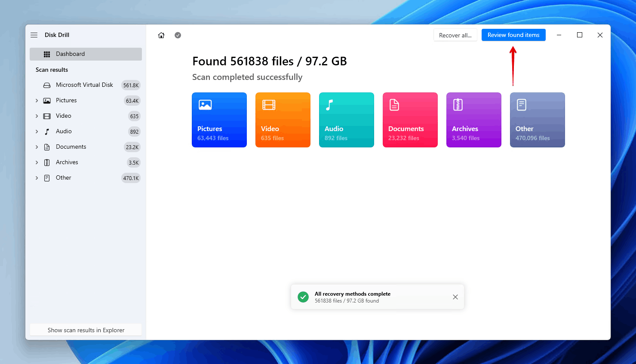Dismiss the All recovery methods complete notification
This screenshot has width=636, height=364.
tap(455, 297)
